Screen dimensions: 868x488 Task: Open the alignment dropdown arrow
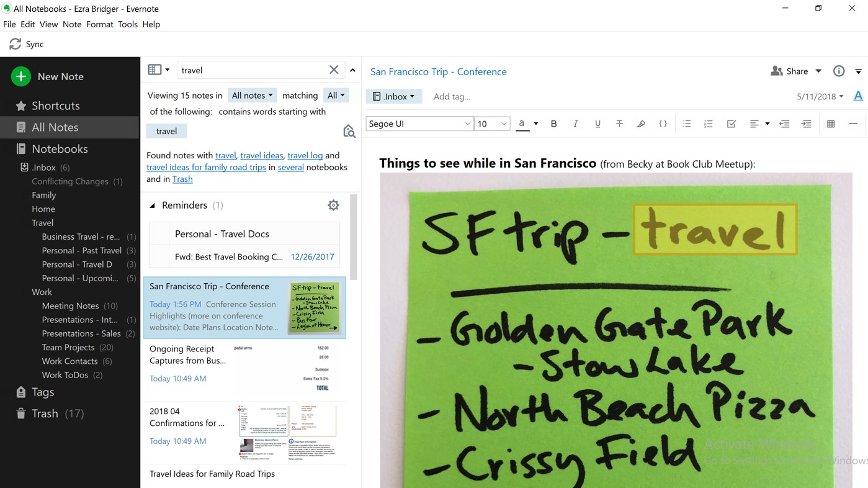767,124
